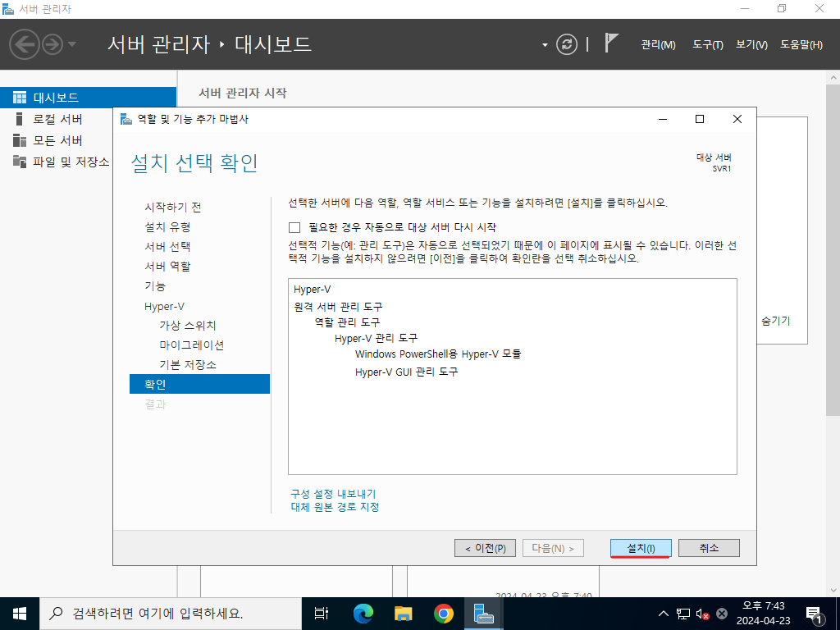Click 구성 설정 내보내기 link

pyautogui.click(x=333, y=494)
